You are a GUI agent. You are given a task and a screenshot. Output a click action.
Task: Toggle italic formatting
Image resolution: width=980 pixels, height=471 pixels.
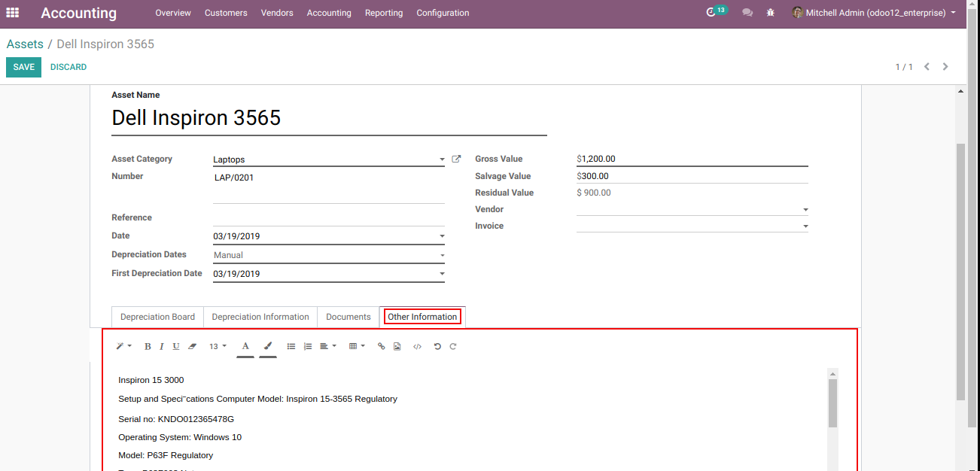(x=161, y=346)
